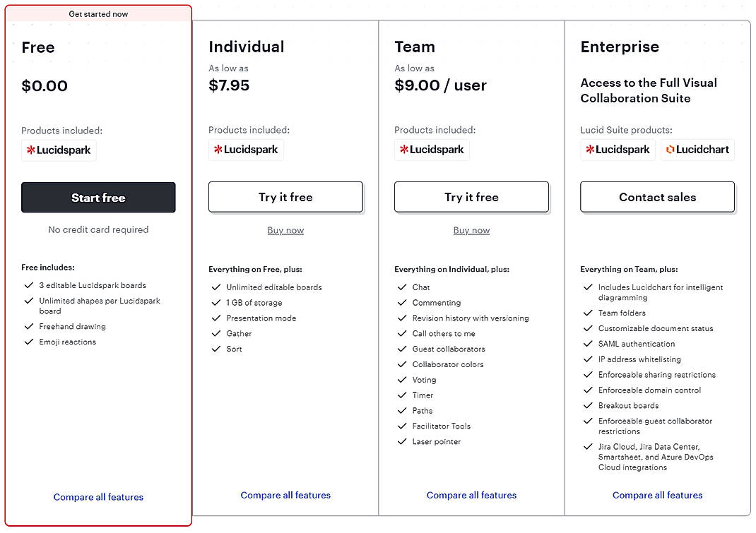Select the highlighted Free plan card
This screenshot has height=533, width=756.
point(98,424)
